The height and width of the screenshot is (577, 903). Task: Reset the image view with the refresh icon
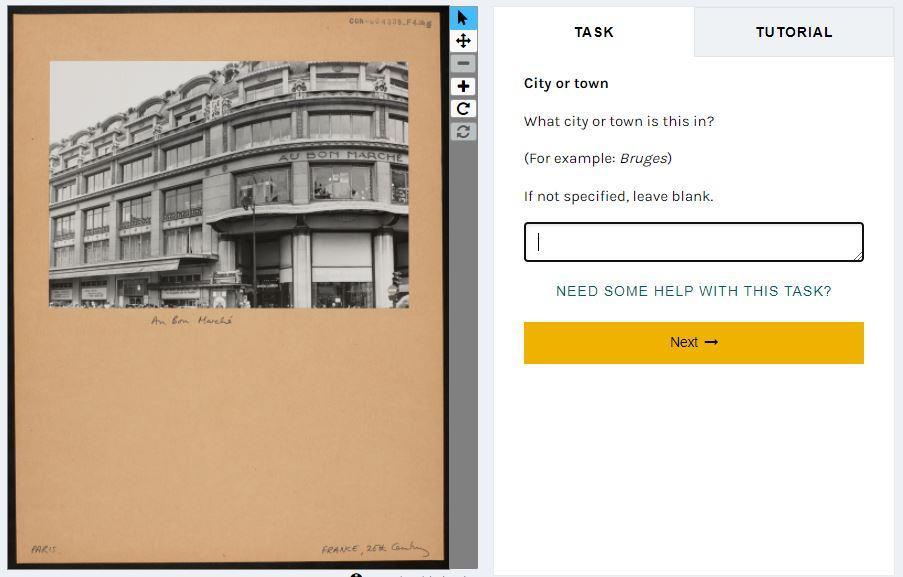pyautogui.click(x=463, y=132)
